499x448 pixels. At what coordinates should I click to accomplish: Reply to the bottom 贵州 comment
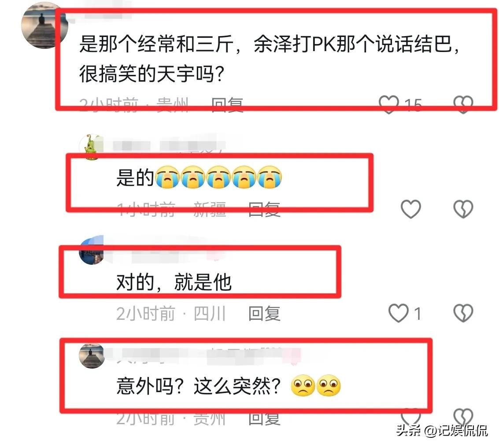point(264,418)
